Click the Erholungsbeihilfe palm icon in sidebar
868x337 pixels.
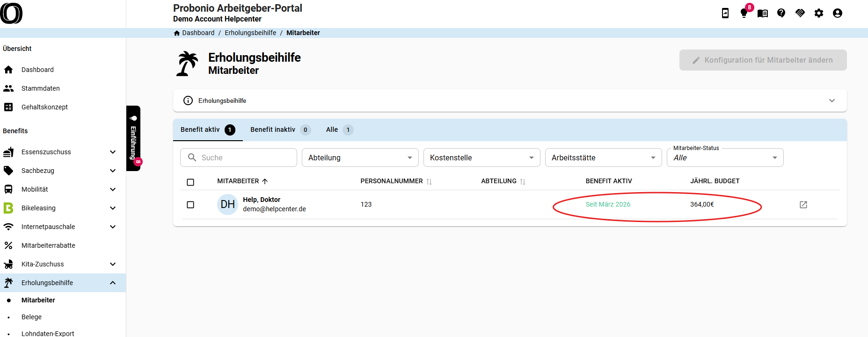pyautogui.click(x=8, y=283)
